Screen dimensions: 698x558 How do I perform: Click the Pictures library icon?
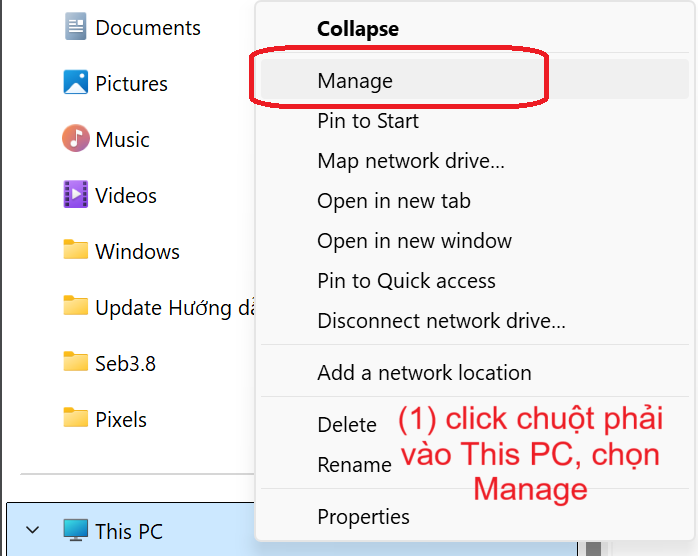tap(76, 83)
